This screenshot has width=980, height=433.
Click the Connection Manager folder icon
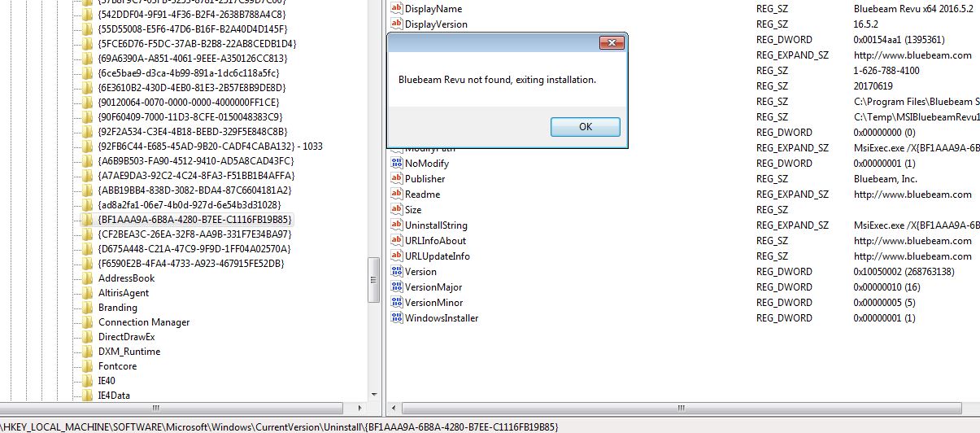click(88, 321)
